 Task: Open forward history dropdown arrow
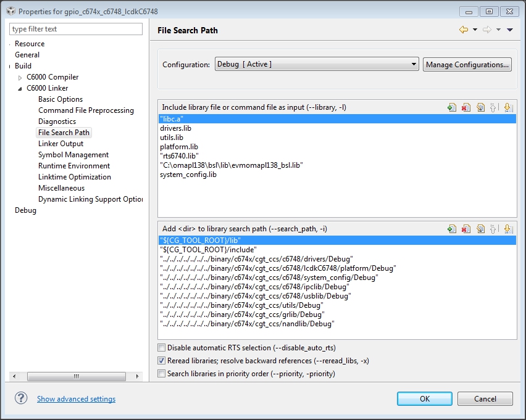tap(498, 30)
